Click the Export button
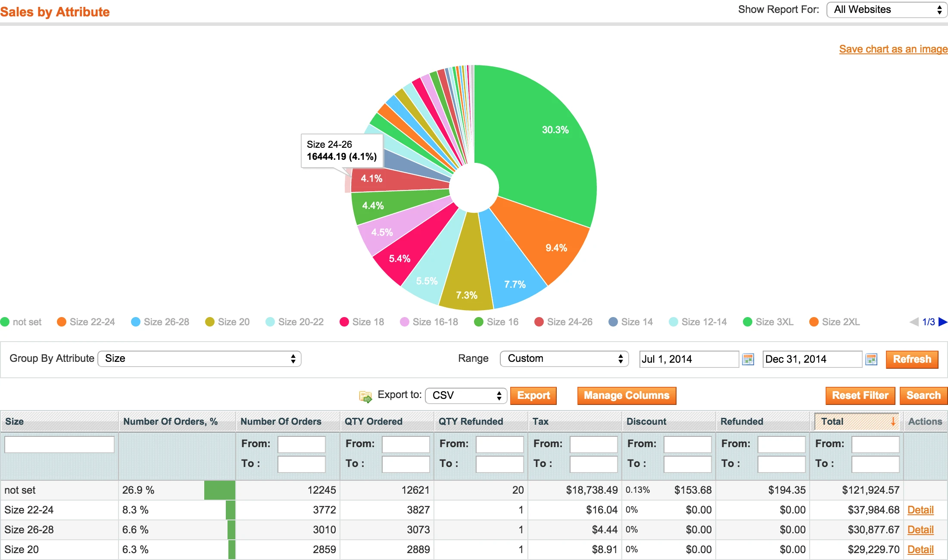 click(533, 395)
